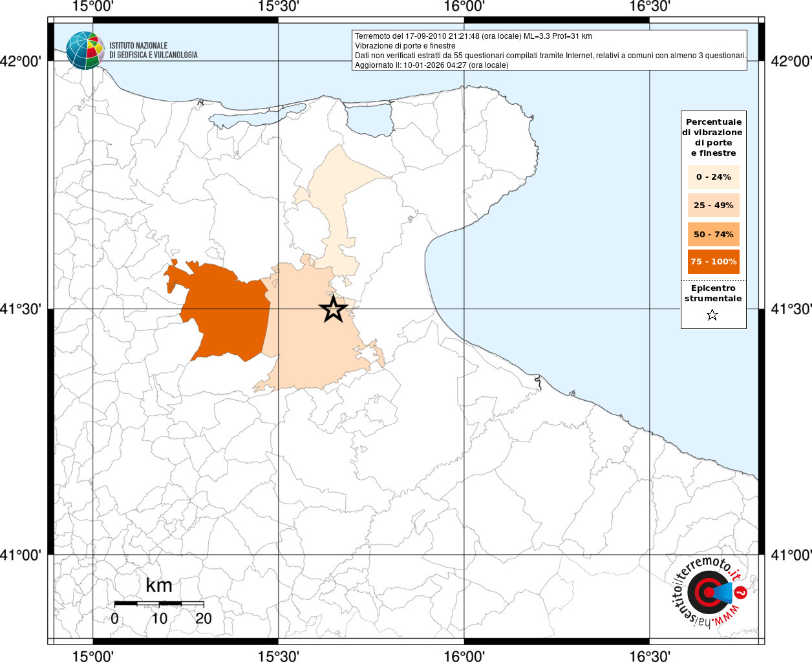The height and width of the screenshot is (662, 812).
Task: Click the 'Percentuale di vibrazione' legend title
Action: tap(713, 137)
